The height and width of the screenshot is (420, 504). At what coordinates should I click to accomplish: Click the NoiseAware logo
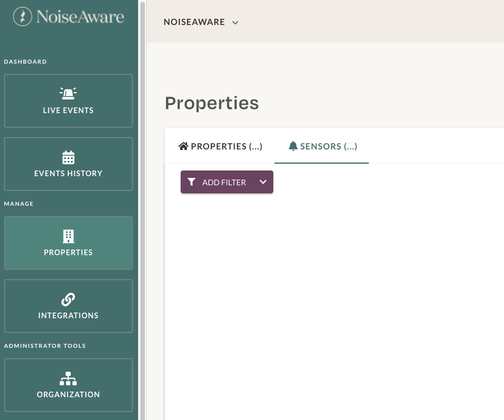[x=68, y=16]
